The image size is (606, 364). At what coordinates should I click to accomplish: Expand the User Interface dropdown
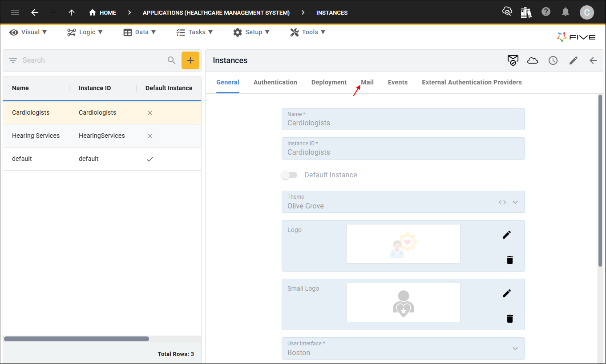tap(515, 348)
